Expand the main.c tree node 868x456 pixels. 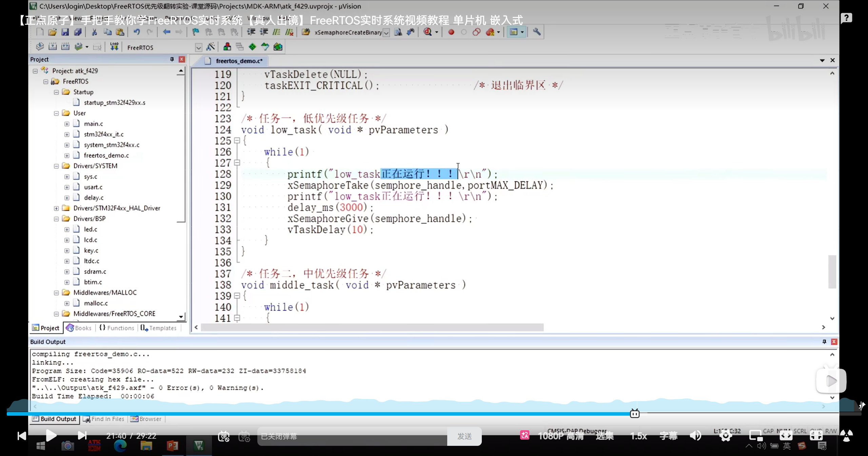point(67,124)
